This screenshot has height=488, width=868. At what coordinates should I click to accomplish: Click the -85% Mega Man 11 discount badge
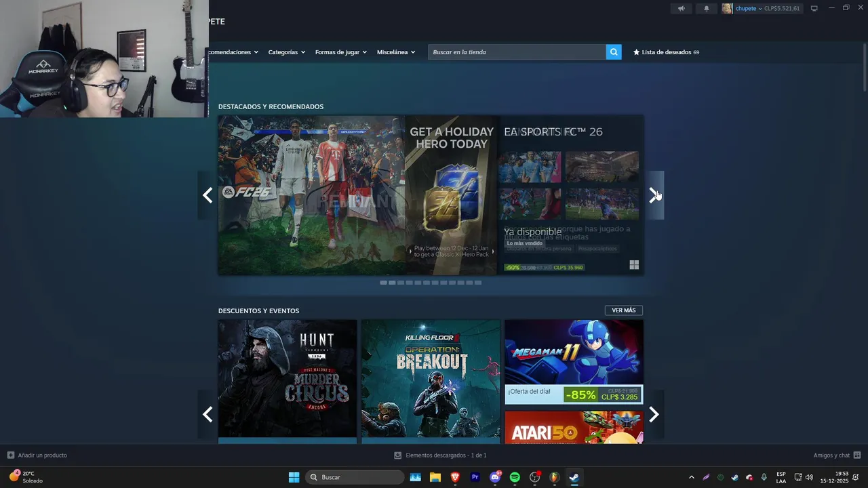coord(581,394)
